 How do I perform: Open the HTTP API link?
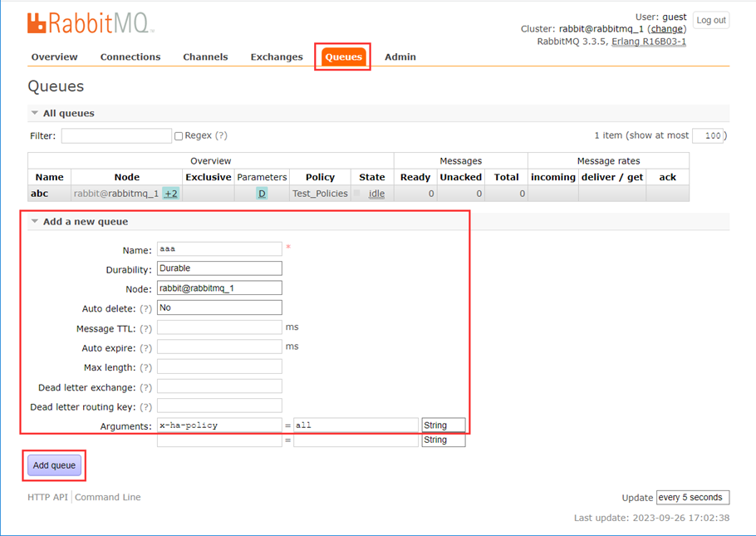[47, 497]
